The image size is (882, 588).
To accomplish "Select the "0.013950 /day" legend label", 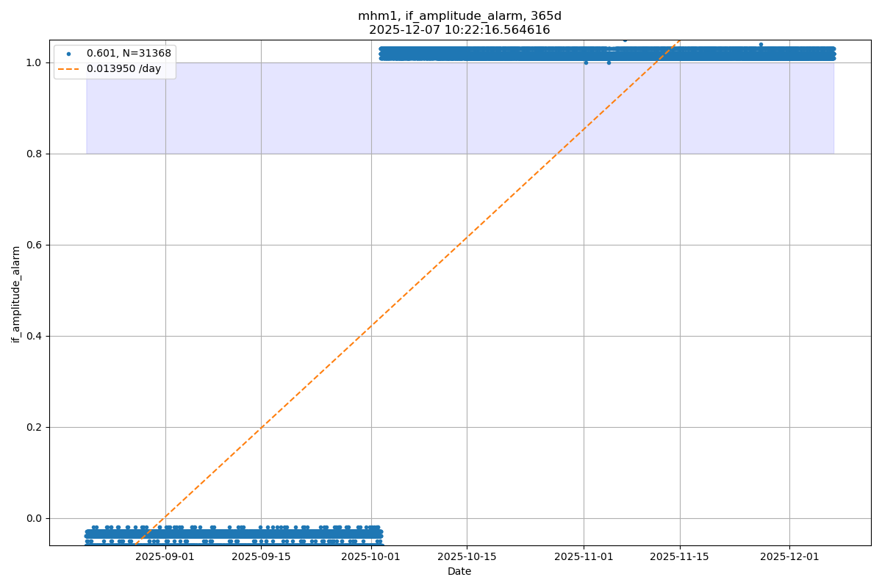I will click(x=123, y=69).
